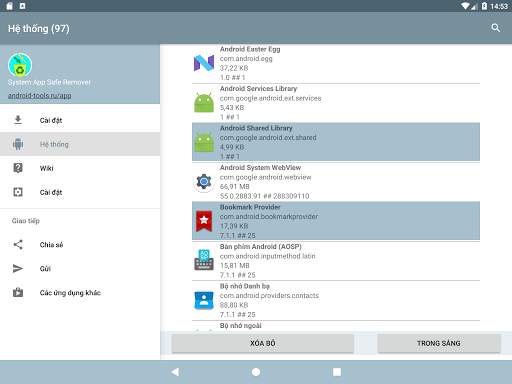Select the com.google.android.webview text
Image resolution: width=512 pixels, height=384 pixels.
tap(265, 177)
